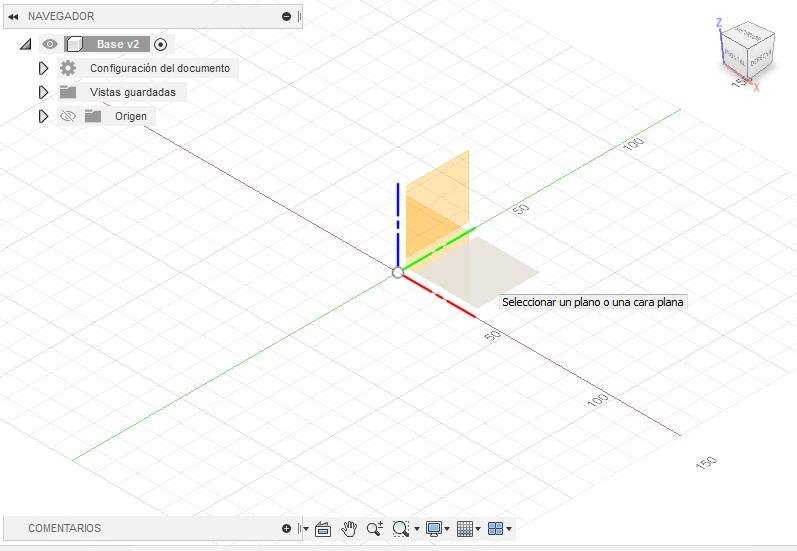Click the top face of the ViewCube
Image resolution: width=797 pixels, height=551 pixels.
coord(748,35)
